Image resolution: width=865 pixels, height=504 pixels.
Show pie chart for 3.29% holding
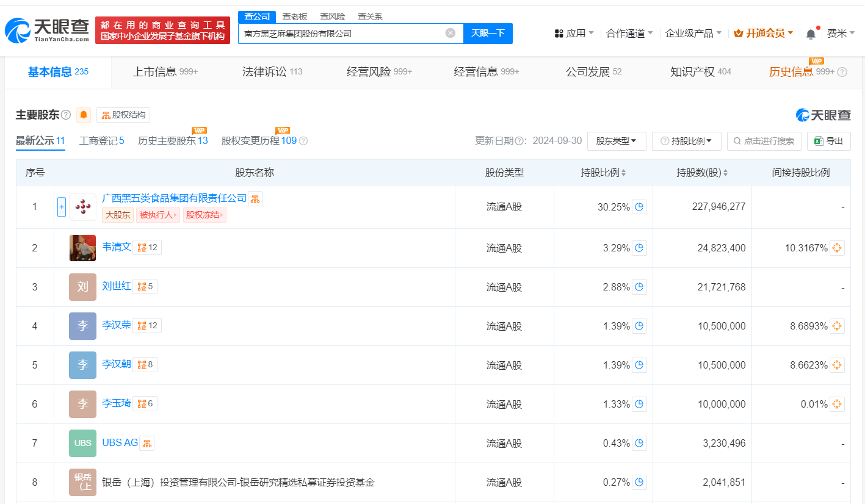pos(639,248)
